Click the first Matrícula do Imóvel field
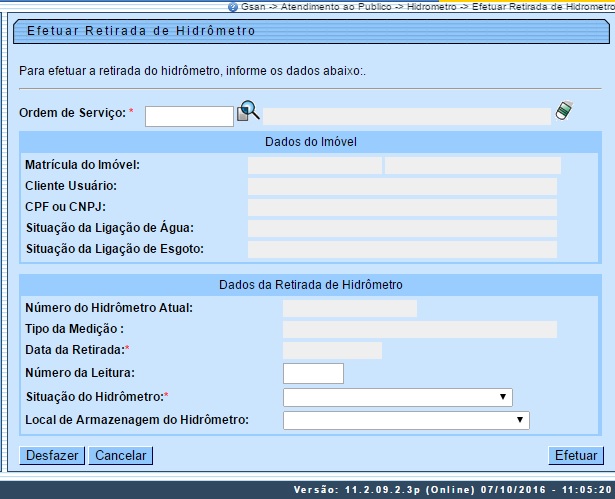615x499 pixels. tap(314, 165)
